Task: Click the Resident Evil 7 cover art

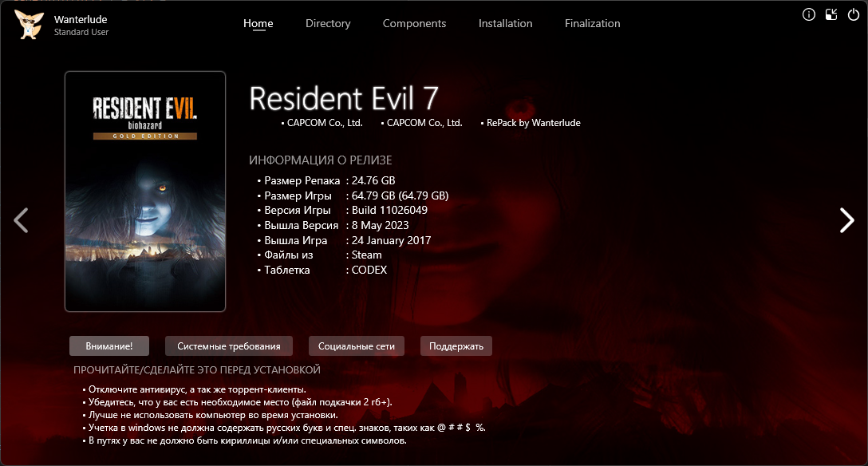Action: coord(145,192)
